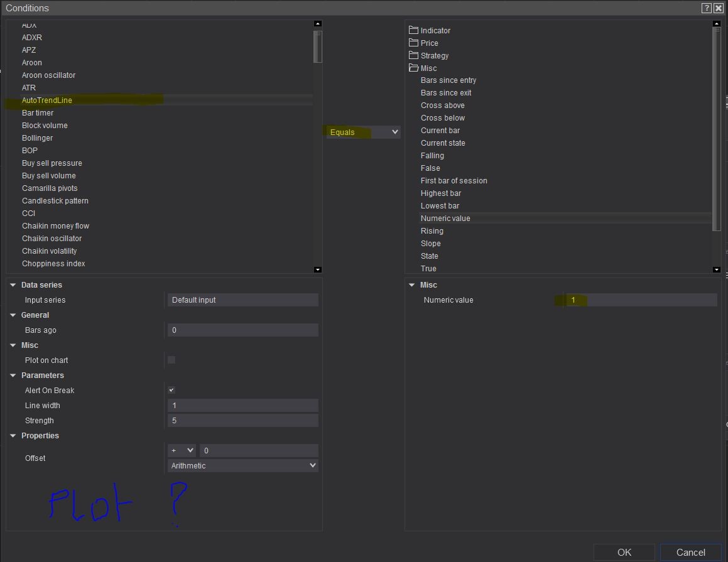Select Bar timer indicator
This screenshot has height=562, width=728.
pyautogui.click(x=38, y=113)
